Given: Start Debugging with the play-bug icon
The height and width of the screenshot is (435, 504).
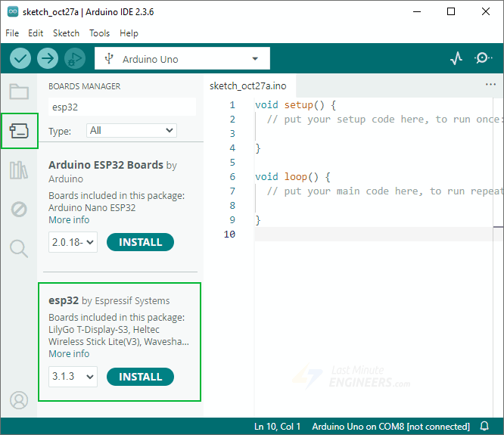Looking at the screenshot, I should [x=75, y=58].
